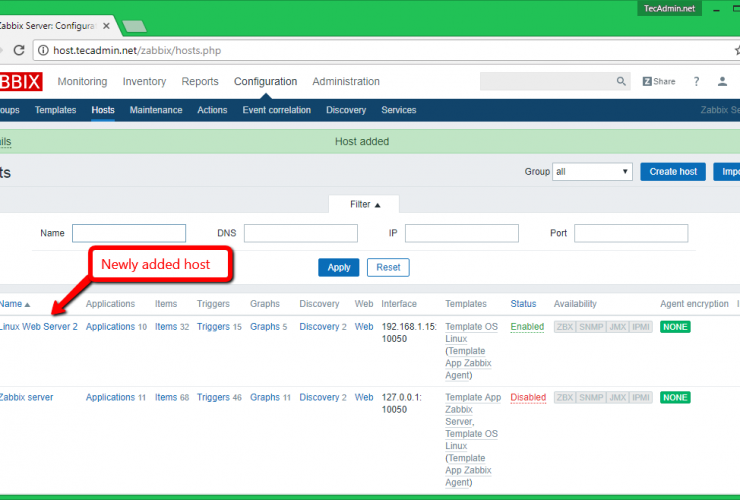Open the user profile icon
Image resolution: width=740 pixels, height=500 pixels.
coord(723,82)
